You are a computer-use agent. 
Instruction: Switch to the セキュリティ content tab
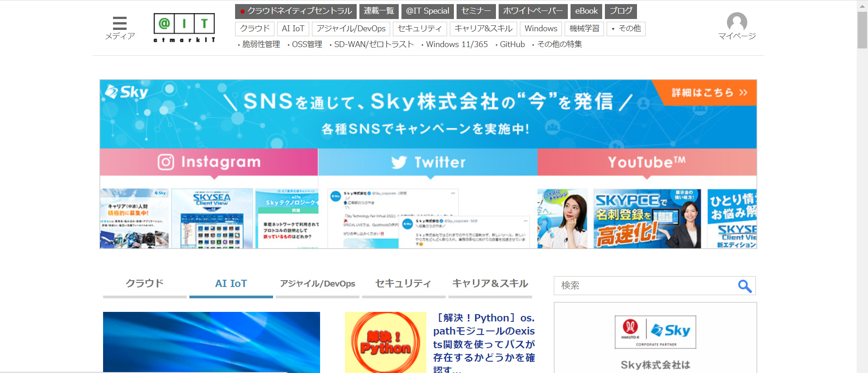tap(403, 284)
